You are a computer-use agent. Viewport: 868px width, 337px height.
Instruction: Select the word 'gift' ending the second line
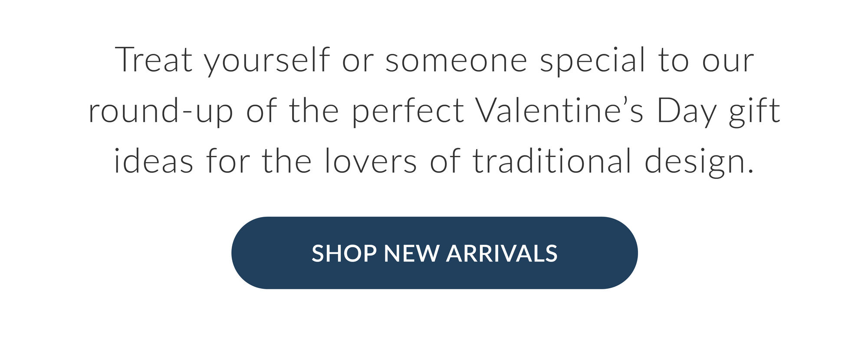754,111
